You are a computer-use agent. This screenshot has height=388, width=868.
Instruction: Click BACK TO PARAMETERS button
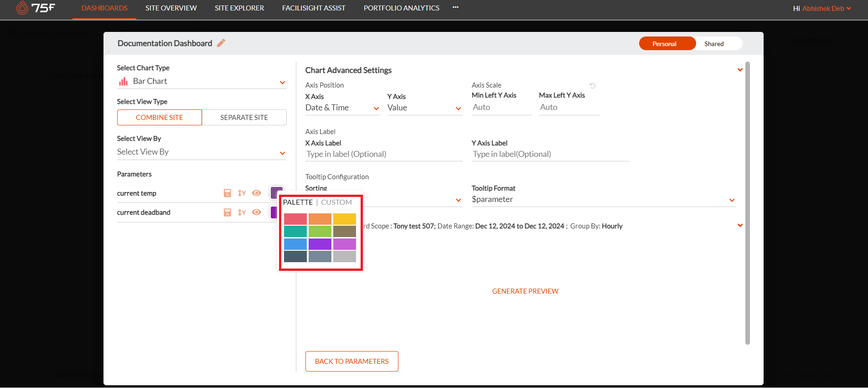point(352,362)
